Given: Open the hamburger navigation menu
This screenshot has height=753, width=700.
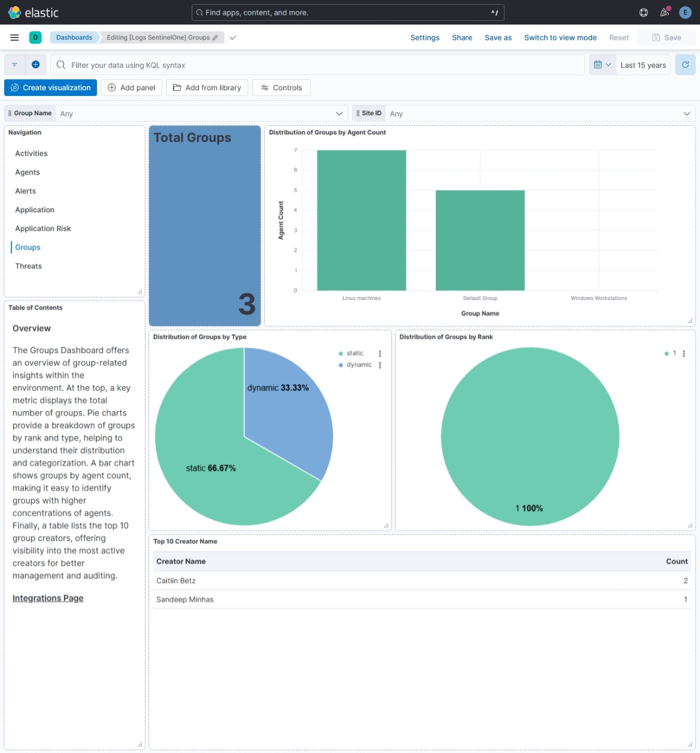Looking at the screenshot, I should [14, 37].
